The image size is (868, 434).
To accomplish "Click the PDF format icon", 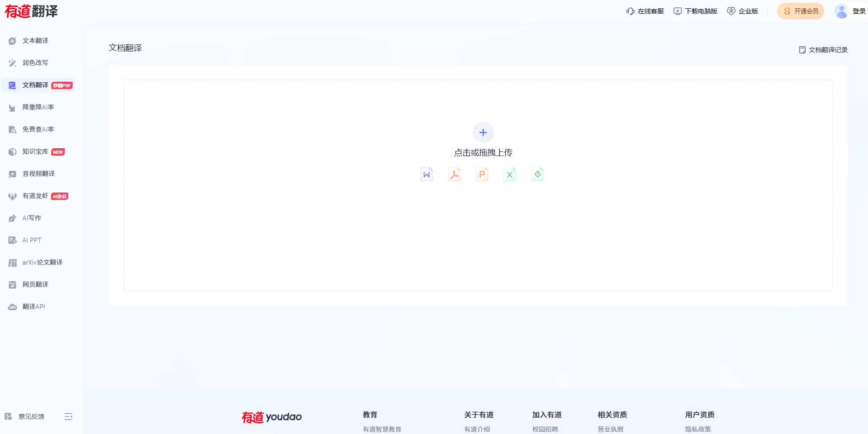I will 455,174.
